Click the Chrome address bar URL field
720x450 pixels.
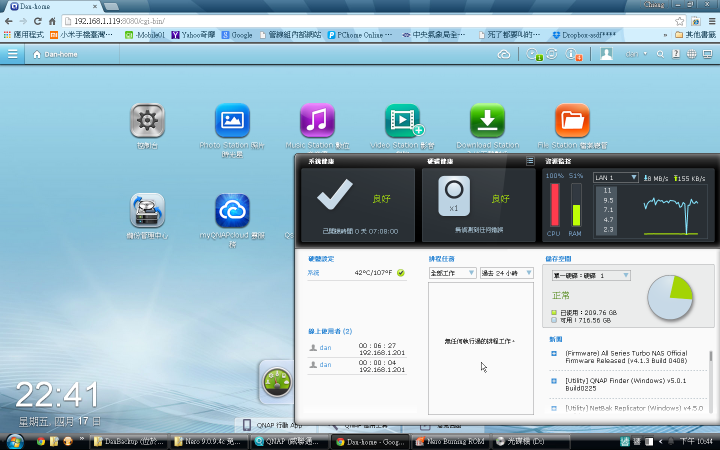tap(367, 21)
